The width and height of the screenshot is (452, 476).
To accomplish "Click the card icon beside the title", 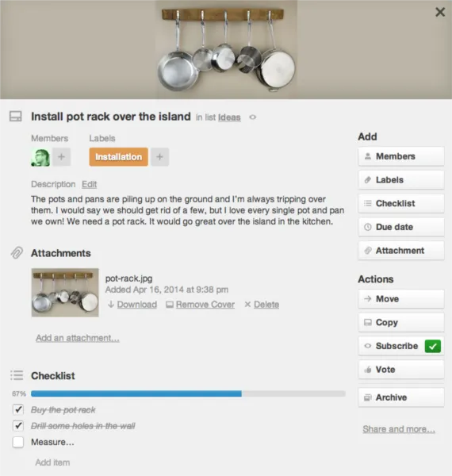I will click(16, 117).
